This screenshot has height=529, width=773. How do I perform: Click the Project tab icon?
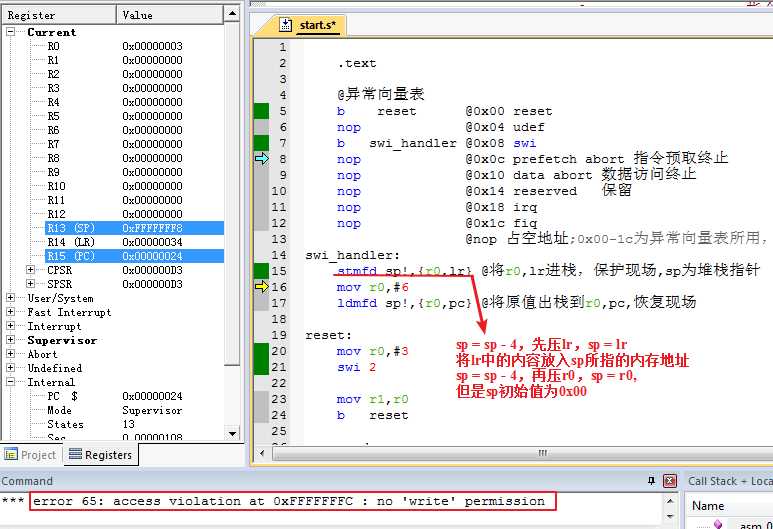10,454
